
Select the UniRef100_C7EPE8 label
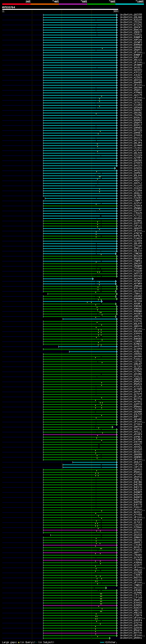(x=131, y=560)
